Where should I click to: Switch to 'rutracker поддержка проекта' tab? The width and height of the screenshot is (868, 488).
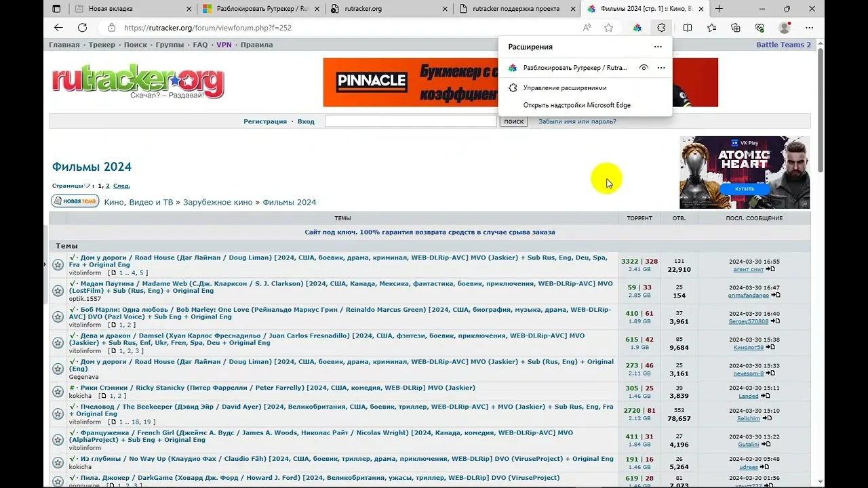click(x=516, y=9)
